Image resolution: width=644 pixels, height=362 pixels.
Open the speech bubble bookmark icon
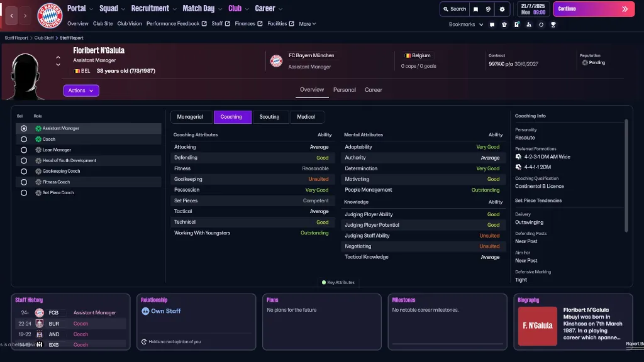click(492, 25)
